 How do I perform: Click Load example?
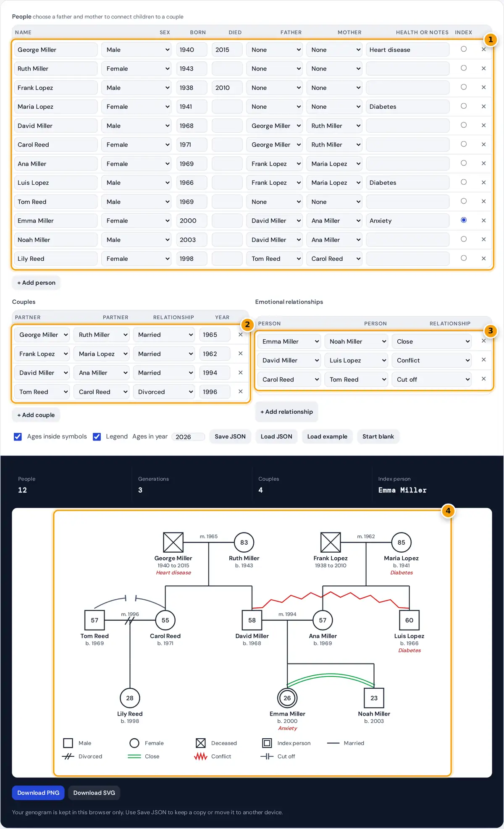(327, 436)
